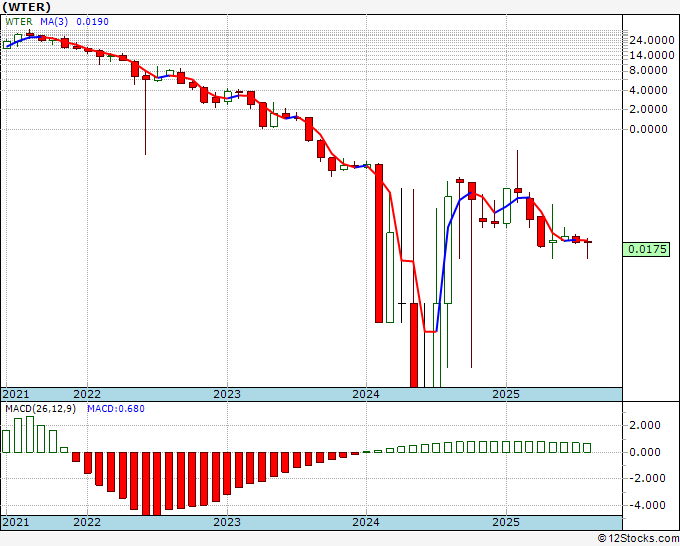Select 2022 on the price chart time axis
Viewport: 680px width, 546px height.
click(87, 394)
